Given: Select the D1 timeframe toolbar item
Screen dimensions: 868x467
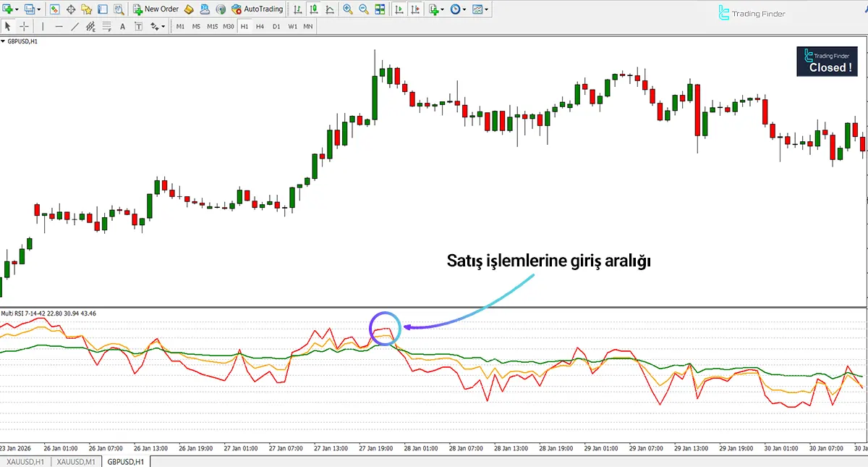Looking at the screenshot, I should [x=276, y=25].
